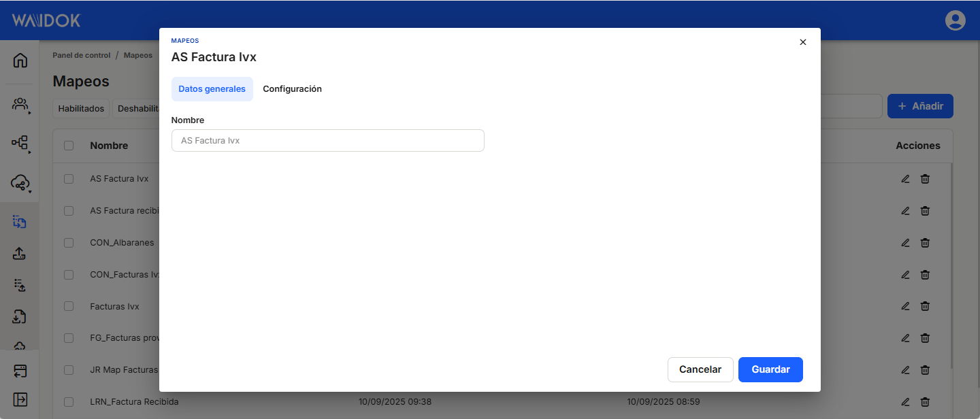Viewport: 980px width, 419px height.
Task: Click the Cancelar button
Action: [x=700, y=369]
